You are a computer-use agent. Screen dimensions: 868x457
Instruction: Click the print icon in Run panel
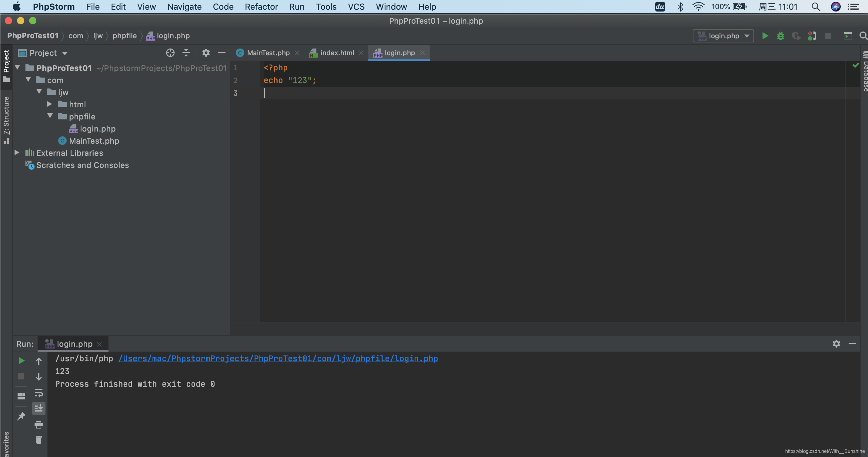click(39, 424)
